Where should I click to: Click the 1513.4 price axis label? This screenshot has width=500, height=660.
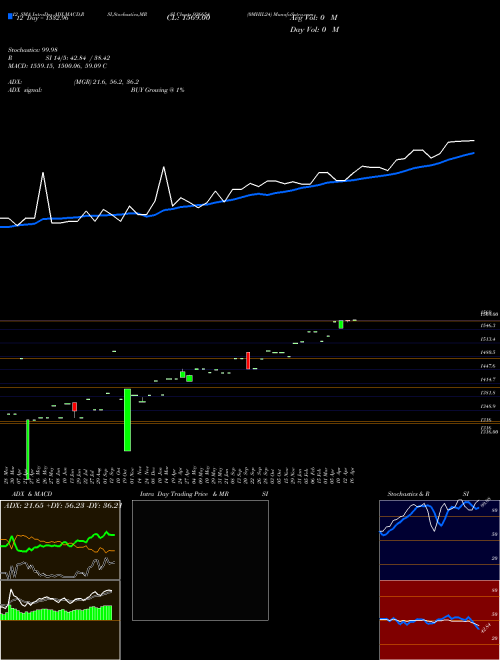(x=488, y=339)
